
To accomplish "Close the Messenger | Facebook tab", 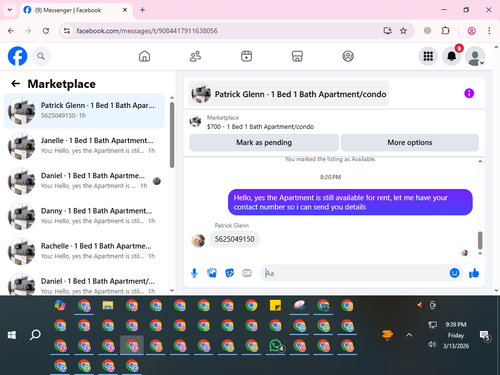I will [125, 10].
